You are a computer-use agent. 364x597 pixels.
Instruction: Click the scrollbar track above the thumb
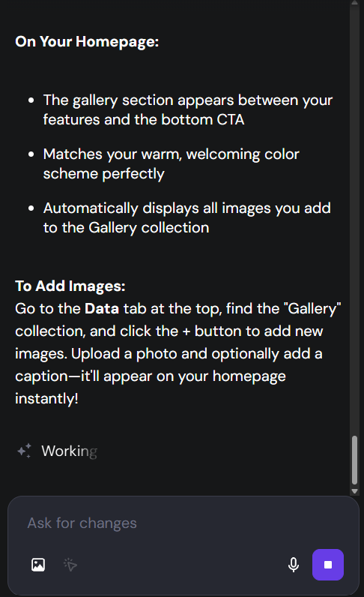click(354, 220)
